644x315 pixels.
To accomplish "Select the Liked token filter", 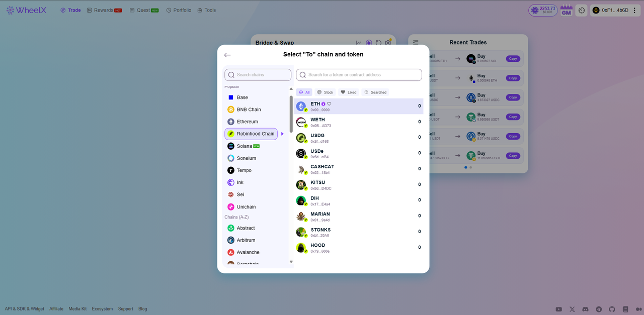I will (348, 92).
